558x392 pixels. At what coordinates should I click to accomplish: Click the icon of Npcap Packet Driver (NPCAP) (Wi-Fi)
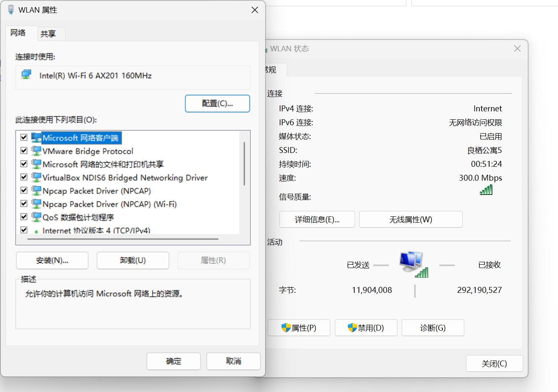click(x=37, y=204)
